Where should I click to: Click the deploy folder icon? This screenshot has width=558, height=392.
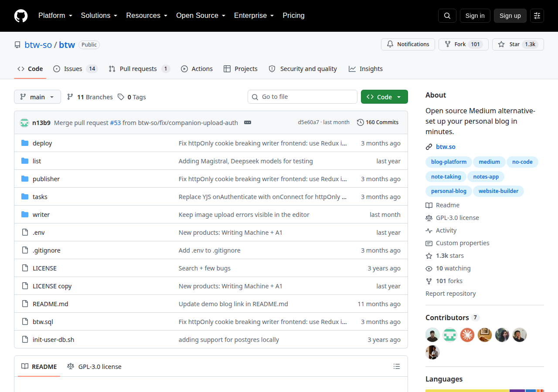(x=25, y=143)
